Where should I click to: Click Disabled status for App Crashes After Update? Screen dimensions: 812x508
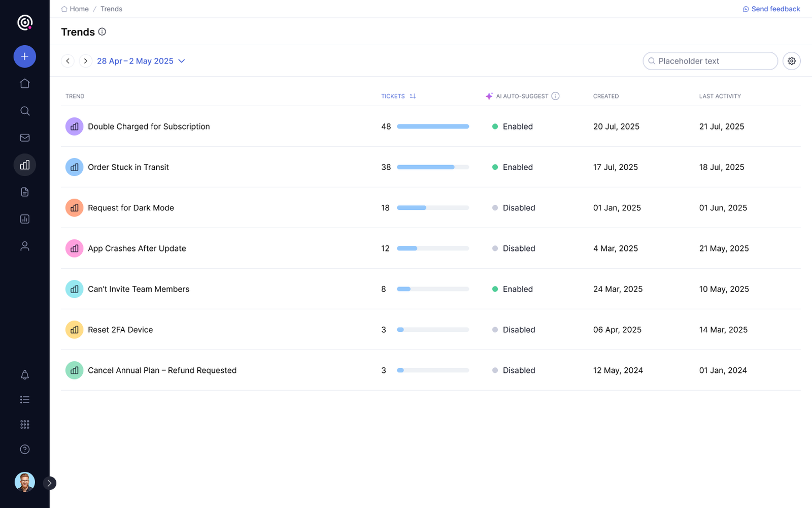(514, 248)
